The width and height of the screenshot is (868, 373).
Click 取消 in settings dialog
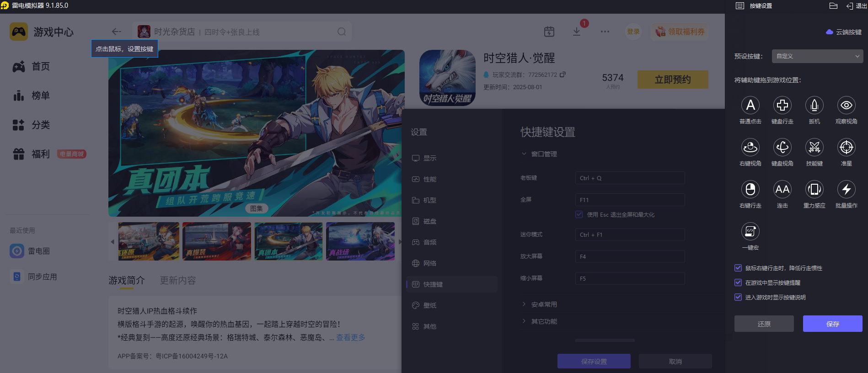[x=675, y=361]
